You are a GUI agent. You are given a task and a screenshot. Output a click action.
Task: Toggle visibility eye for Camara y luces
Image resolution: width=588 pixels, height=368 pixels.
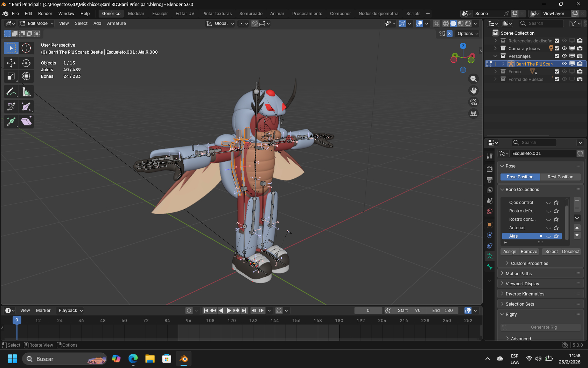coord(564,48)
